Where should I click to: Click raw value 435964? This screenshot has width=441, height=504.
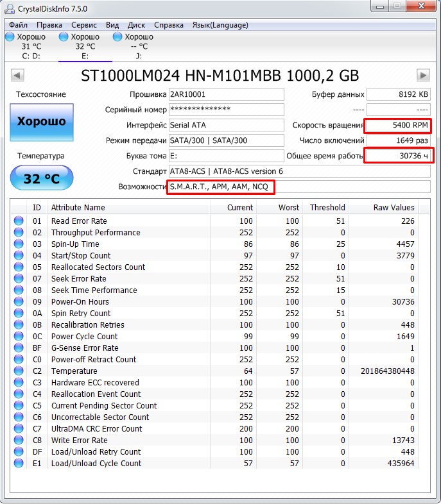401,464
